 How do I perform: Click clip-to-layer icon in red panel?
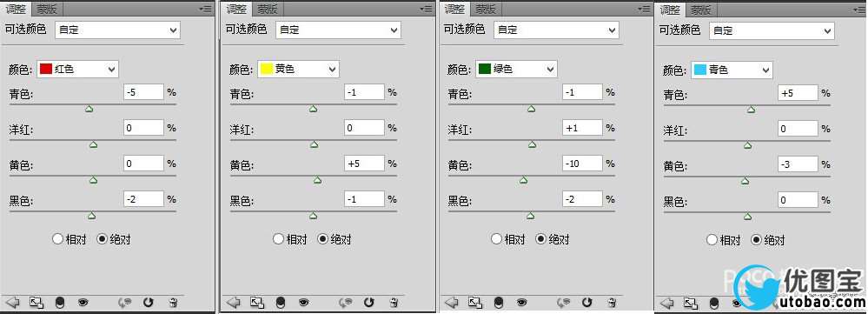[60, 303]
